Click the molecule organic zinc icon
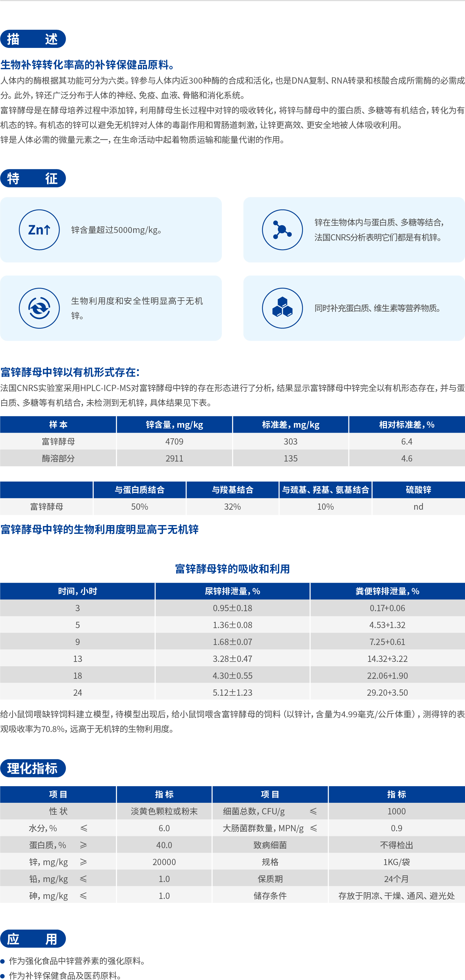Viewport: 465px width, 980px height. tap(282, 230)
